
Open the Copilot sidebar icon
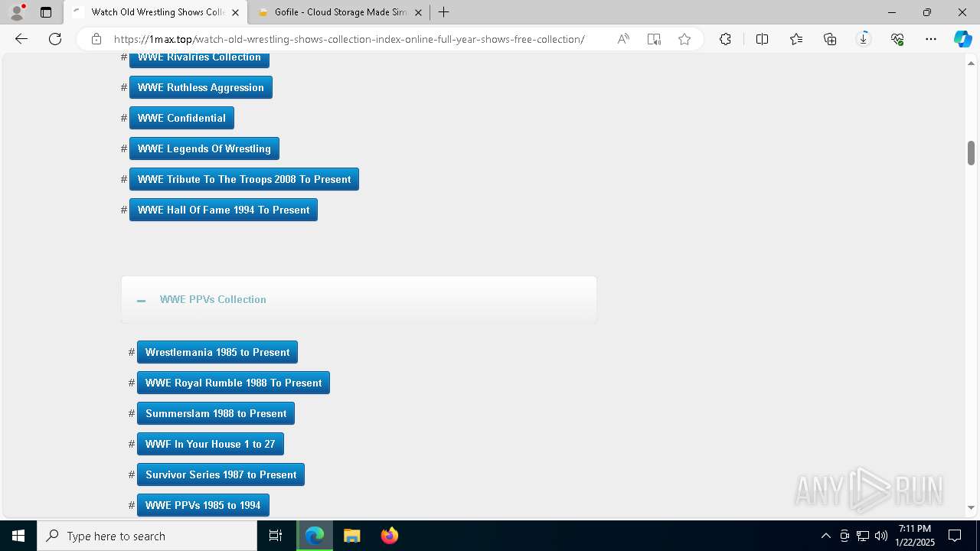tap(962, 39)
